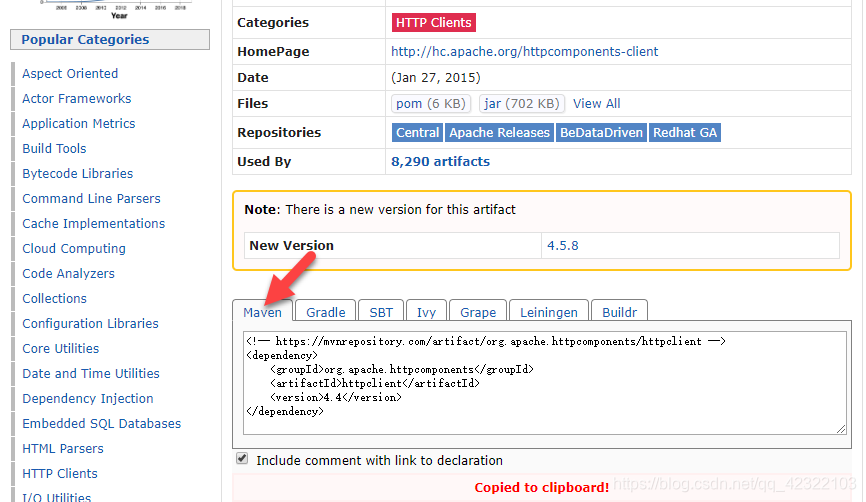The image size is (866, 502).
Task: Open Configuration Libraries category
Action: [90, 324]
